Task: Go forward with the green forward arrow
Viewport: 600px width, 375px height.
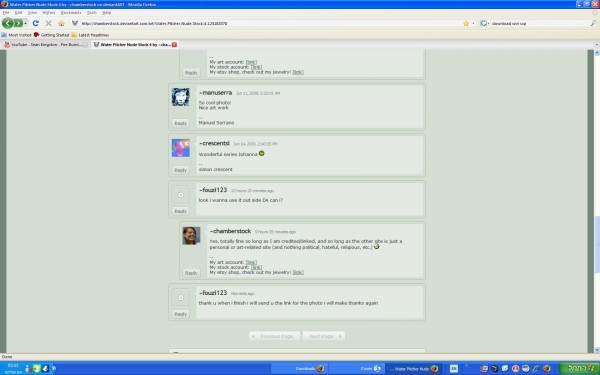Action: coord(18,23)
